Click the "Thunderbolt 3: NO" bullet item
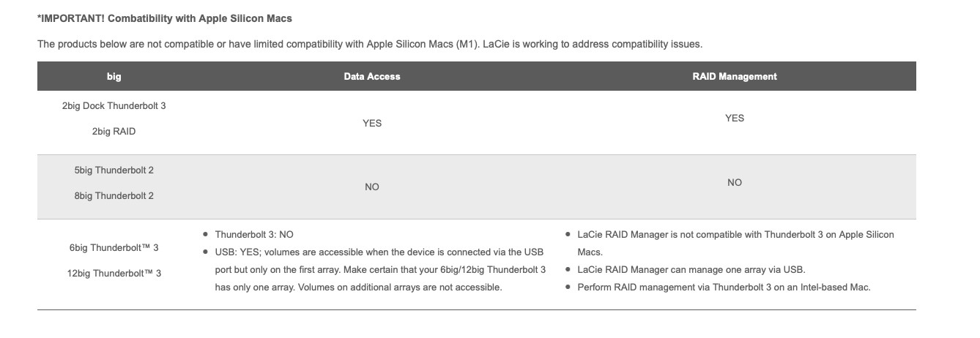 253,235
